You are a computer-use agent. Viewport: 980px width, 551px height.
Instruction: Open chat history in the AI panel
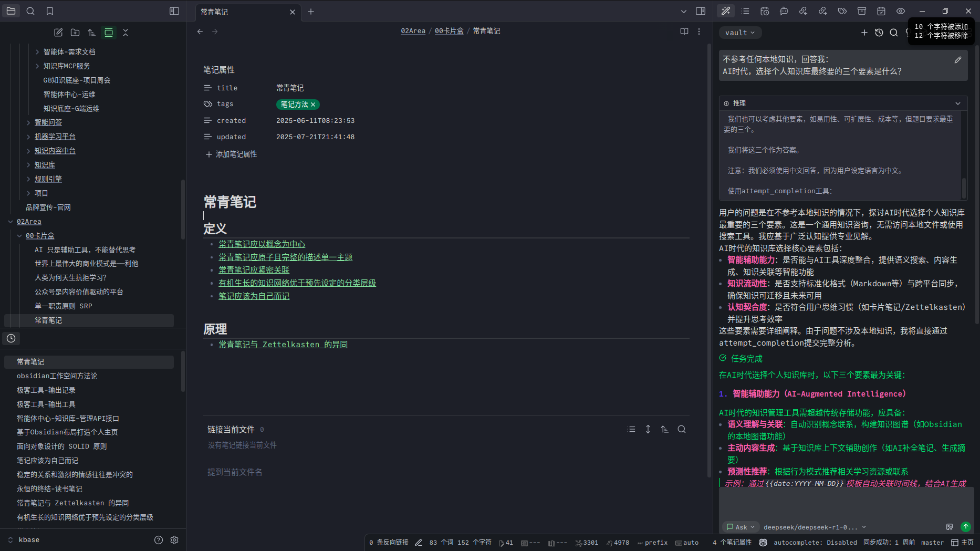tap(879, 33)
